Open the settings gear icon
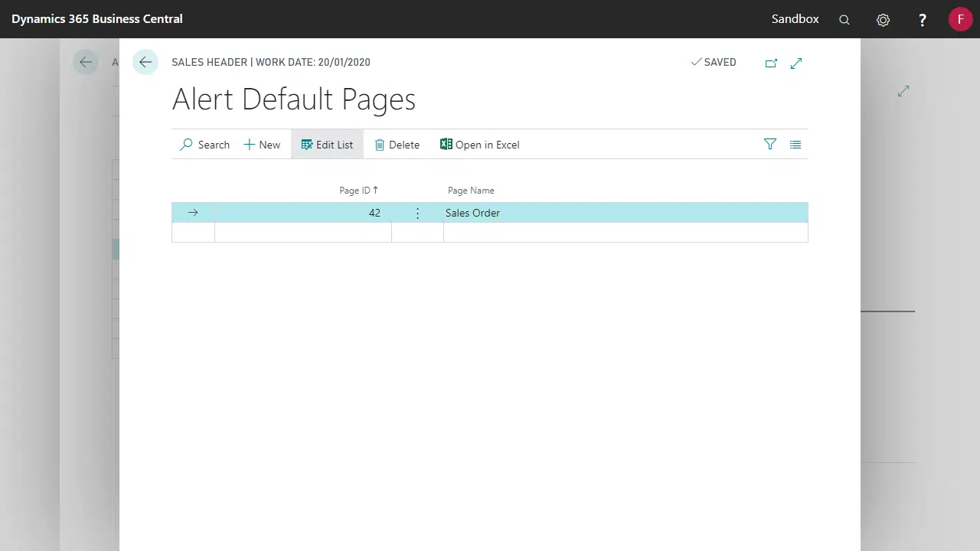This screenshot has height=551, width=980. 884,20
